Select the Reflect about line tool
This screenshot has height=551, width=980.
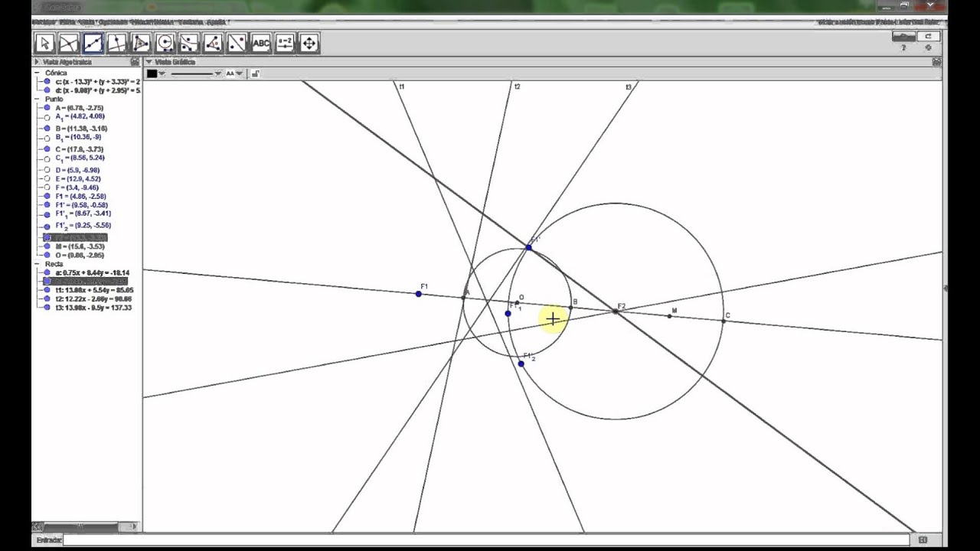tap(237, 43)
